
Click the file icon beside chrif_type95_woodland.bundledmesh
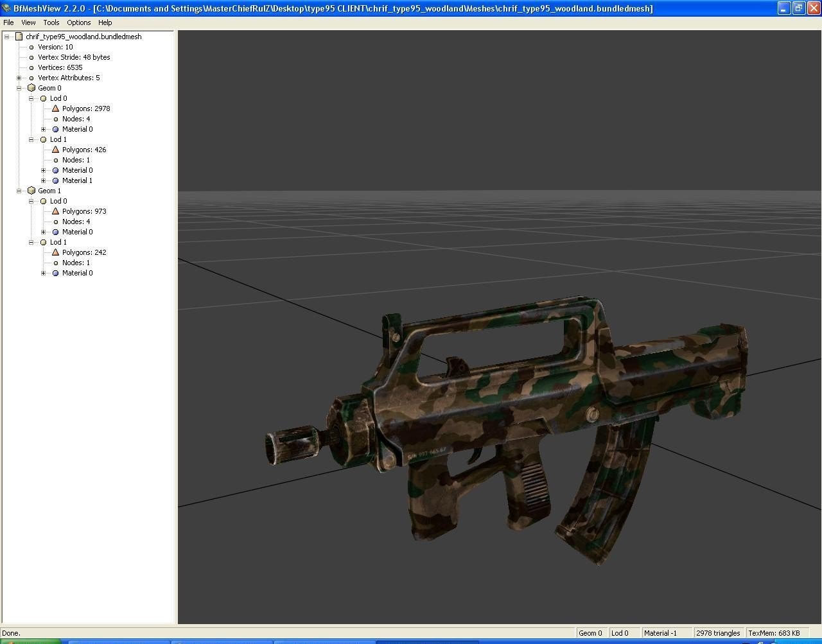(x=19, y=37)
